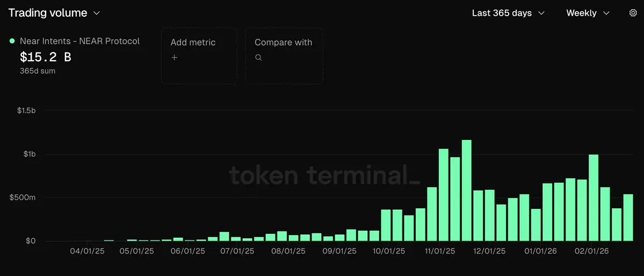Image resolution: width=644 pixels, height=276 pixels.
Task: Click the search icon under Compare with
Action: tap(258, 58)
